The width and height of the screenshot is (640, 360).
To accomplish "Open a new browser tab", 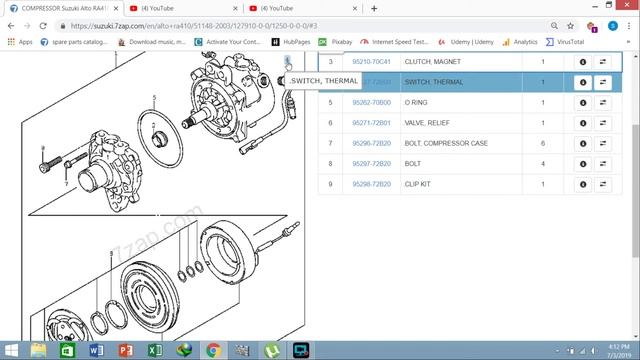I will point(374,9).
